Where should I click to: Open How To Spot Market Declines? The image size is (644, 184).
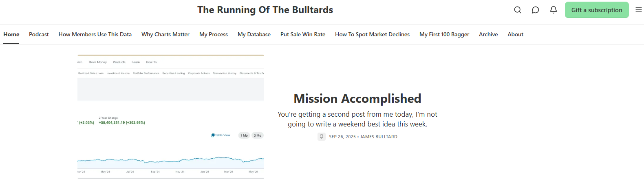tap(372, 34)
